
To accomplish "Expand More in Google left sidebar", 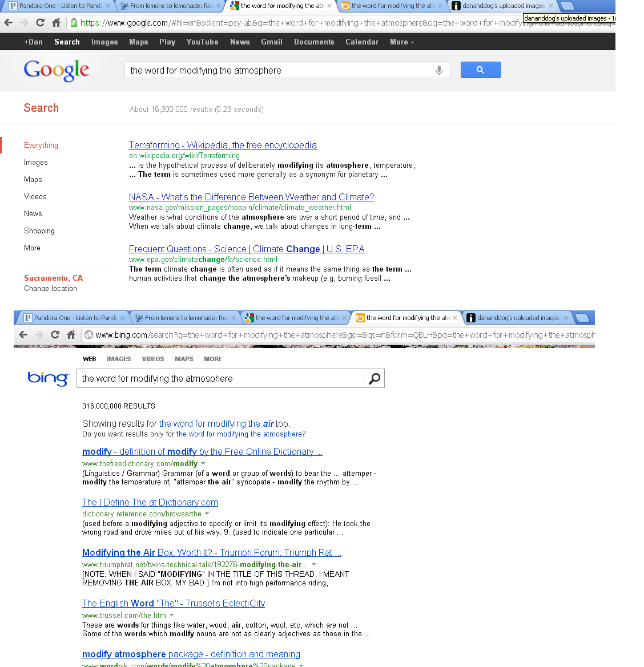I will (32, 248).
